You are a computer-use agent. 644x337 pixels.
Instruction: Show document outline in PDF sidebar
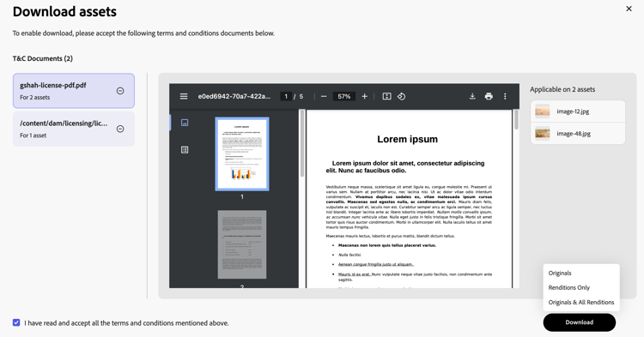coord(185,150)
